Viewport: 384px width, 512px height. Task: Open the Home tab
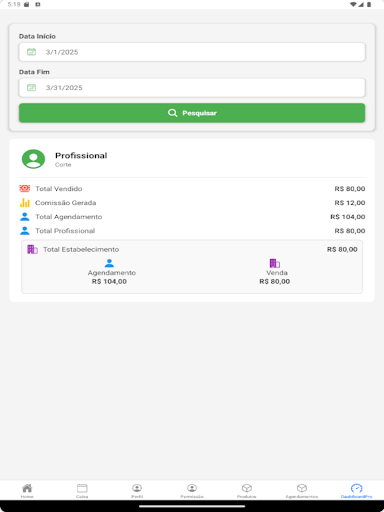tap(27, 491)
